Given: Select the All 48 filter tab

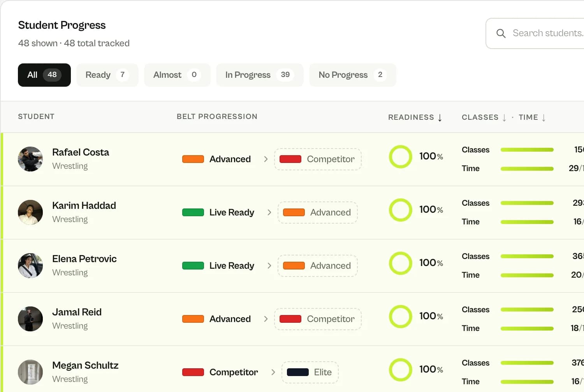Looking at the screenshot, I should [x=44, y=75].
